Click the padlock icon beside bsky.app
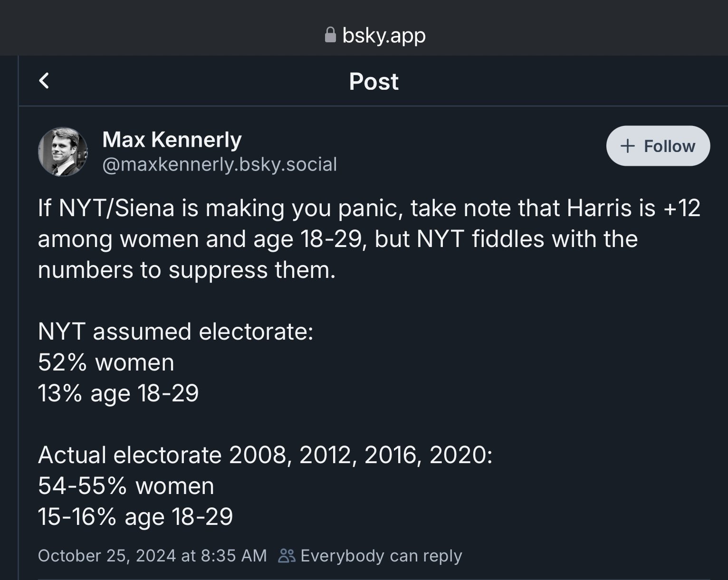This screenshot has width=728, height=580. click(330, 35)
